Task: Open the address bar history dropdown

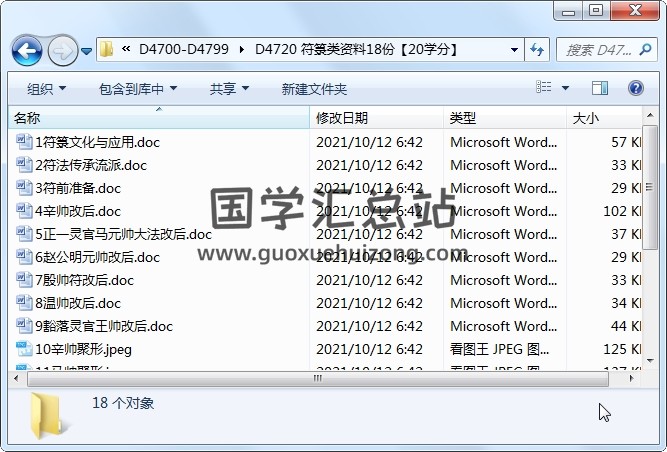Action: [514, 50]
